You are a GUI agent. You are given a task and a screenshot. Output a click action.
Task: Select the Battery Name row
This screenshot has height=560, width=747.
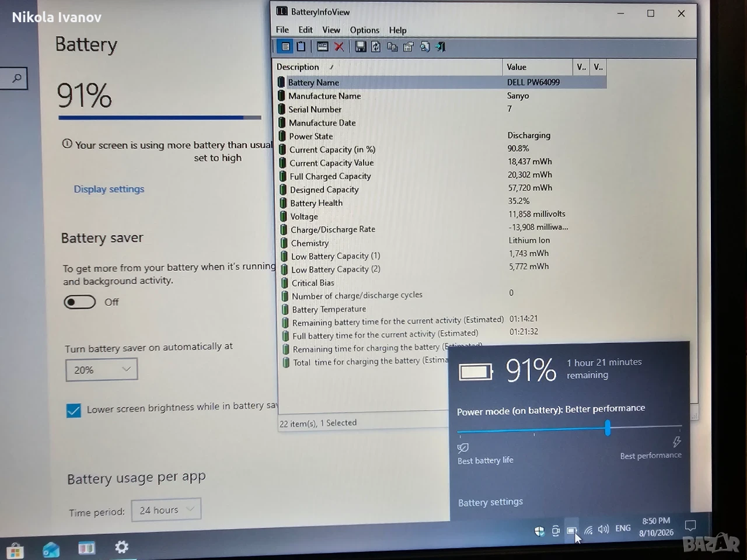pyautogui.click(x=442, y=82)
